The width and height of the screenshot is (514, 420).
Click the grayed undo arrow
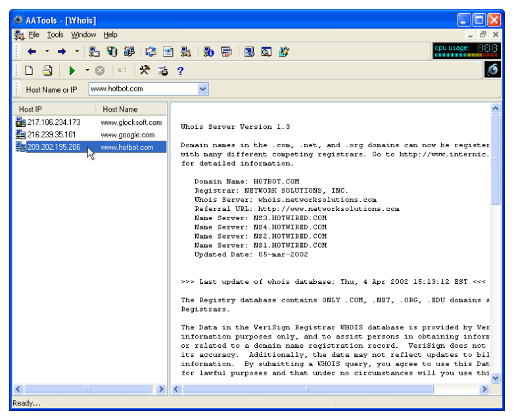click(x=122, y=70)
